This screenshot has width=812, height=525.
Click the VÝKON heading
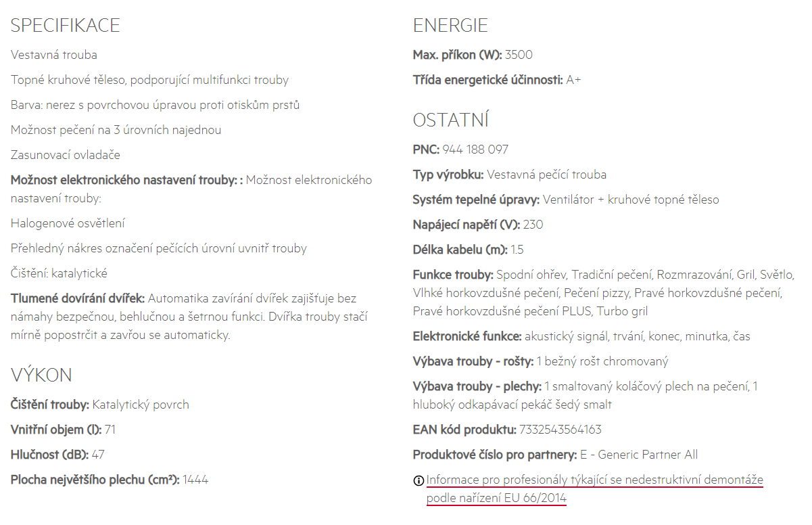(41, 375)
